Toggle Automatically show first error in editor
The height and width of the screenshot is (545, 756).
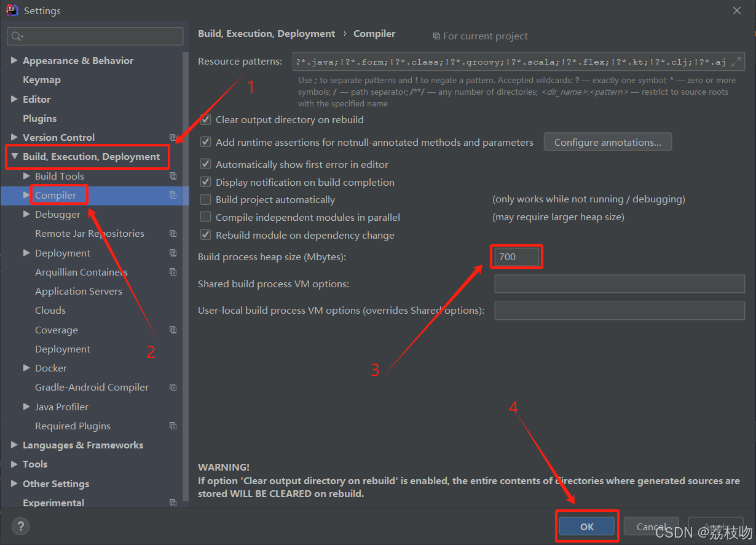[206, 164]
